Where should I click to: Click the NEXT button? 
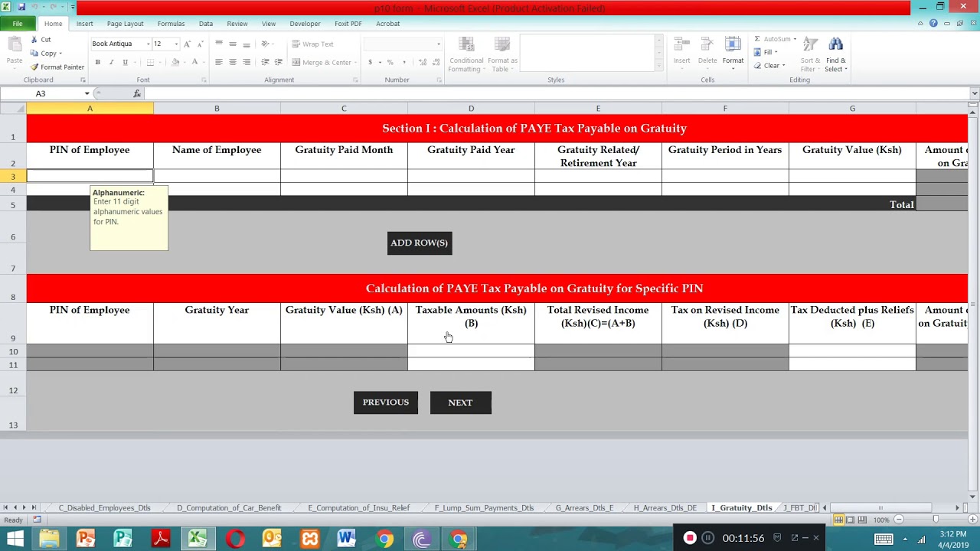click(x=460, y=403)
